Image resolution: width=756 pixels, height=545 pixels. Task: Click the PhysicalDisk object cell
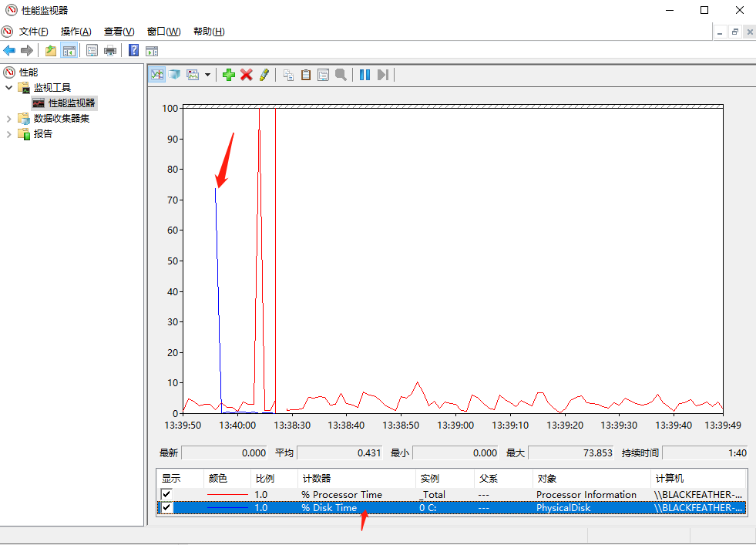coord(563,507)
